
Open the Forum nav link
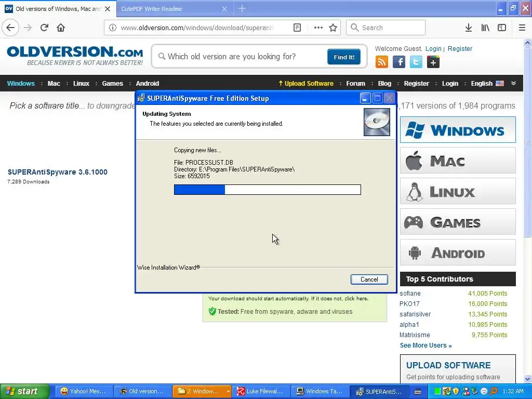355,84
